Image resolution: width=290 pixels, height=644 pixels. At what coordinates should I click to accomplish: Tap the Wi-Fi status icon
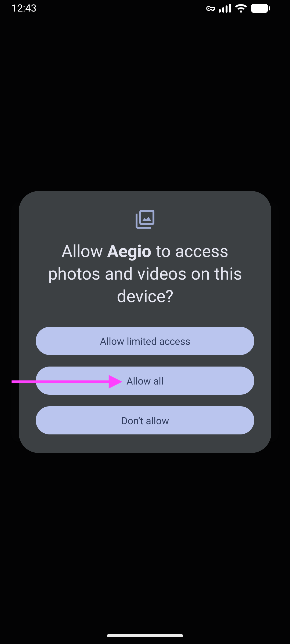241,8
